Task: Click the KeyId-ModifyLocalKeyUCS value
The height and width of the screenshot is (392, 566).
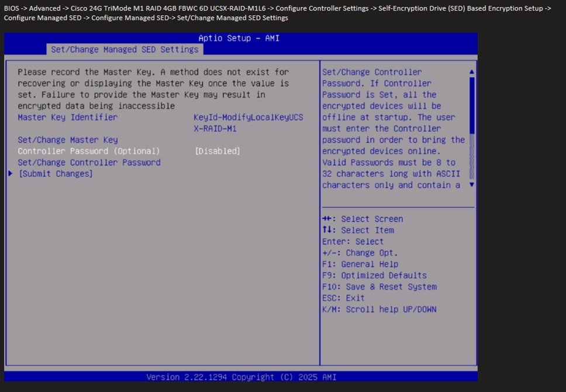Action: (x=249, y=117)
